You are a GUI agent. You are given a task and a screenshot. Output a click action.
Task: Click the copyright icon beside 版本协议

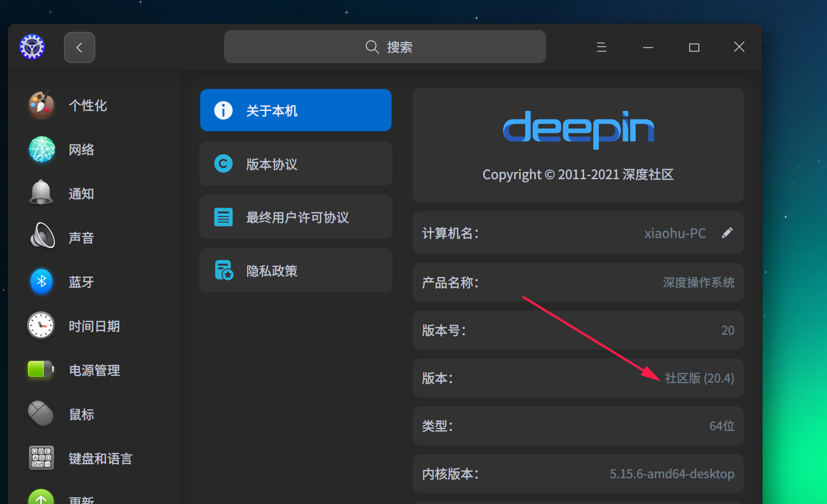point(223,163)
